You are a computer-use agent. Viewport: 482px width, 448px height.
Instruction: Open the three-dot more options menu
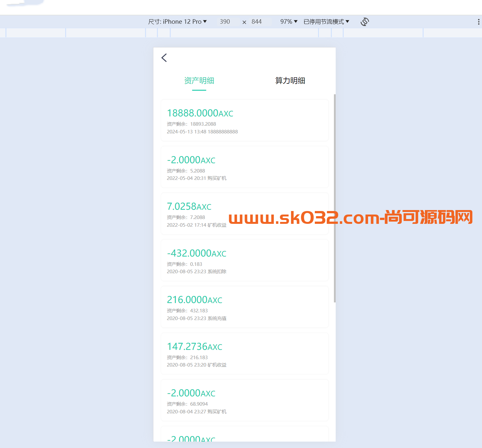[x=478, y=21]
